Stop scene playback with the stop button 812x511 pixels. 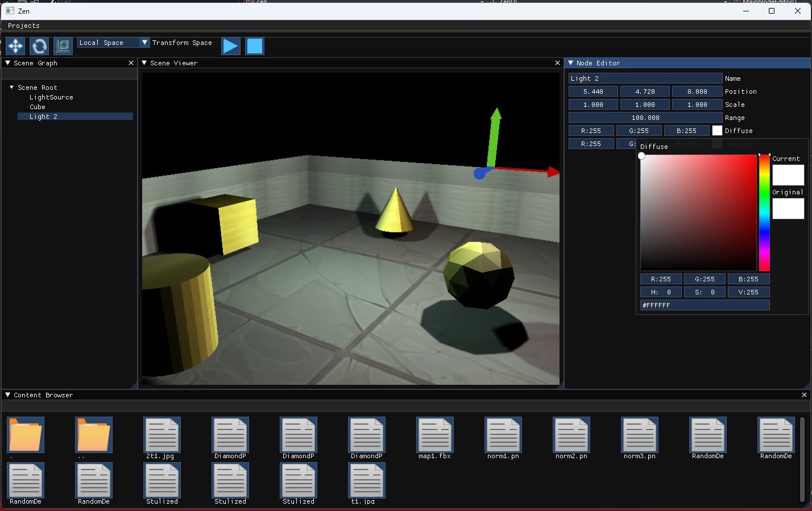255,46
